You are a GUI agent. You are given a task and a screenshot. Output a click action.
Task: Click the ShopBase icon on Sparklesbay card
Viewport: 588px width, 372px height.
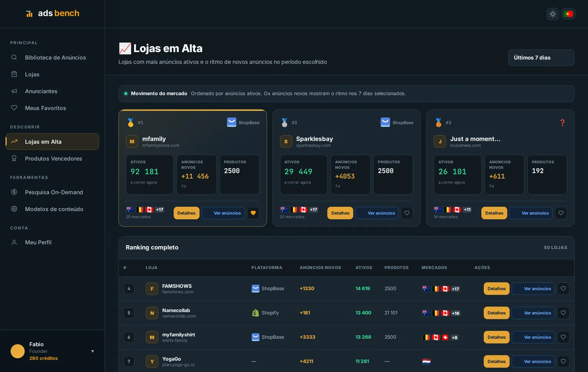click(385, 123)
